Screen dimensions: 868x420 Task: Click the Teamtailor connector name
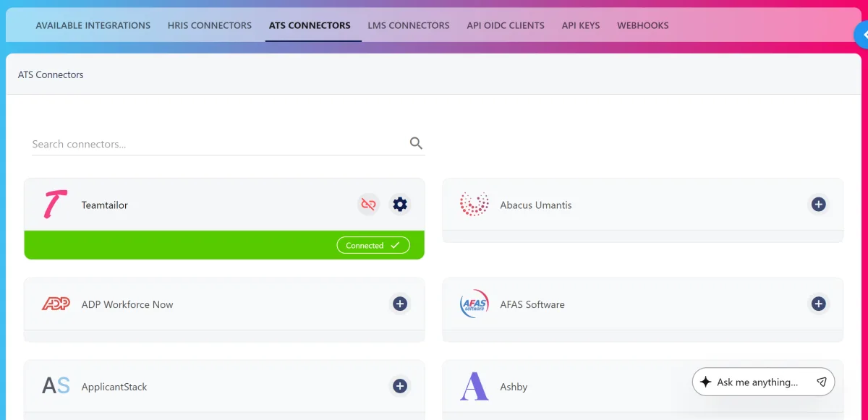coord(105,205)
